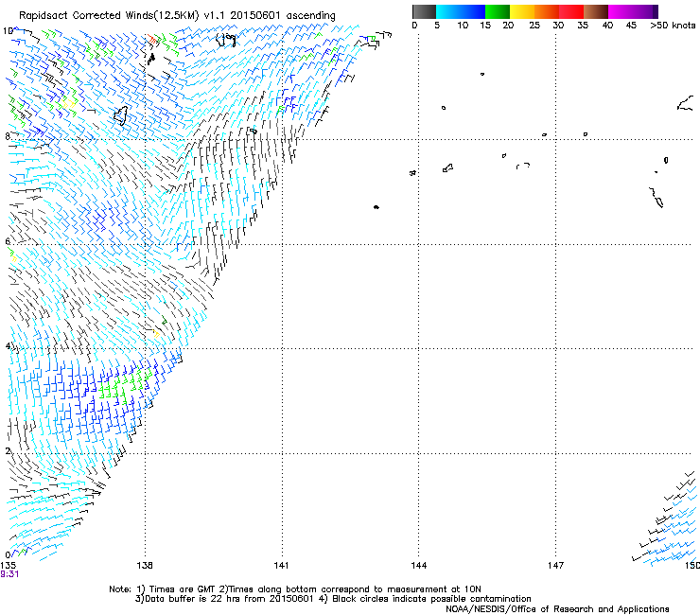
Task: Click the filled black island near longitude 143
Action: coord(376,207)
